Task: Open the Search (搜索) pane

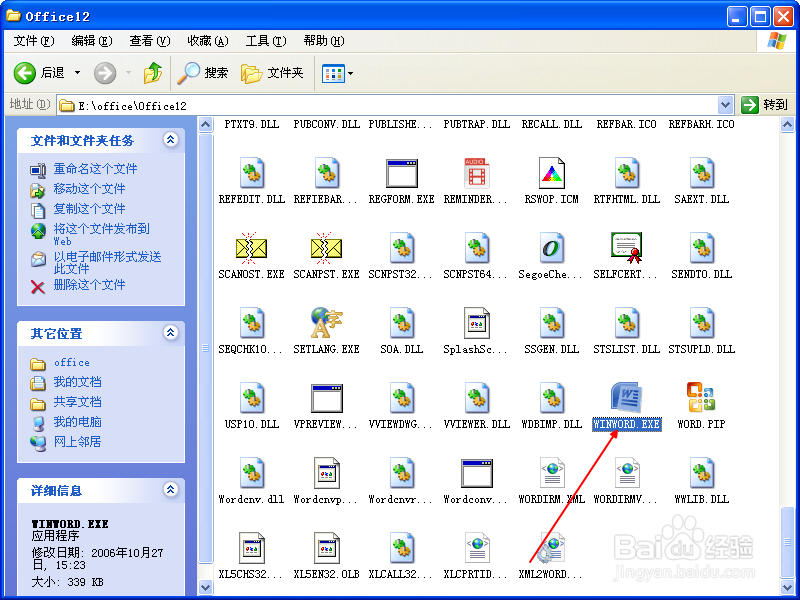Action: (x=203, y=73)
